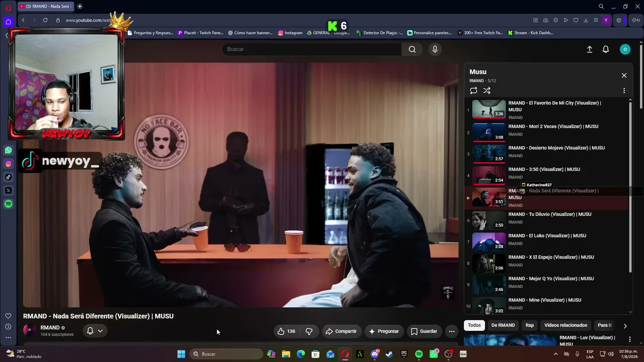Start voice search with the microphone
644x362 pixels.
(435, 49)
